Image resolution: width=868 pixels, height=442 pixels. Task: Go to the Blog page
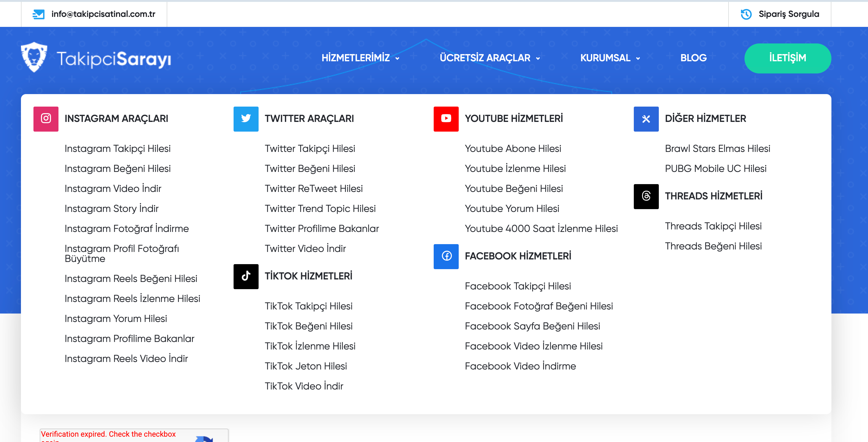coord(694,58)
